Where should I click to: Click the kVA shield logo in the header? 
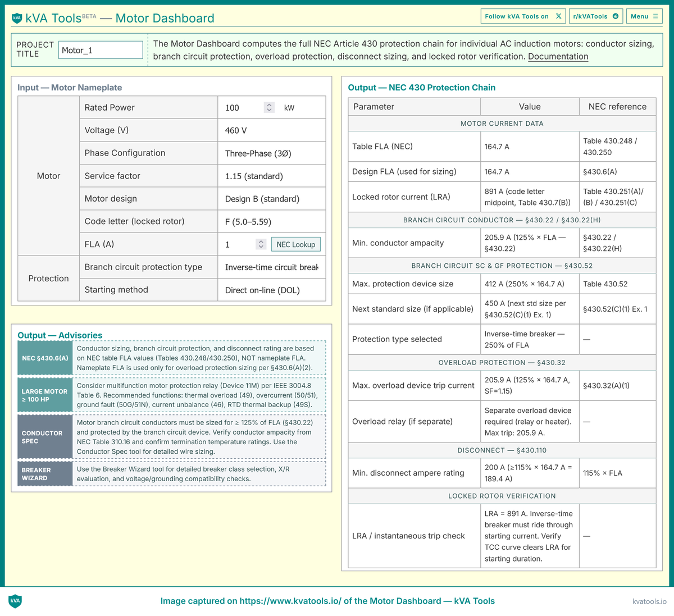tap(17, 18)
